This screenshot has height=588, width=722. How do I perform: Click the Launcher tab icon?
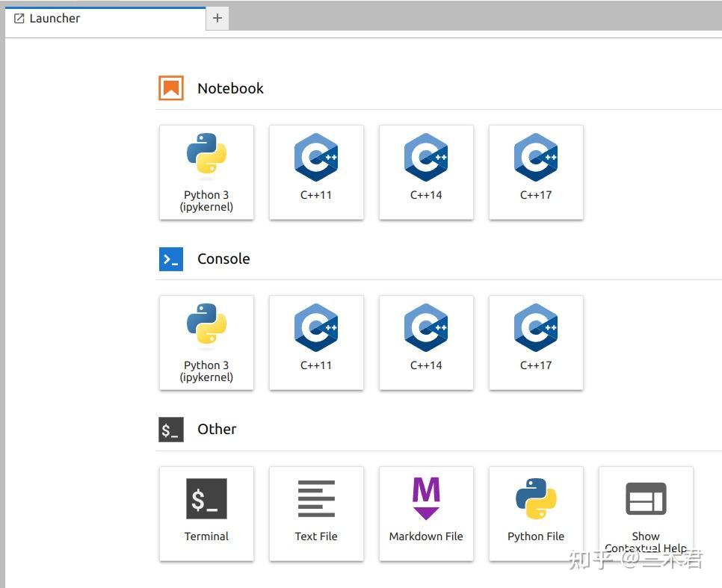(19, 19)
